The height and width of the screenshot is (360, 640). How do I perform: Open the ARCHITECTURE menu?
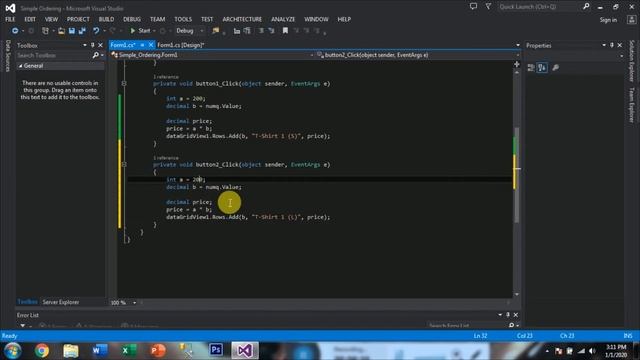click(242, 19)
